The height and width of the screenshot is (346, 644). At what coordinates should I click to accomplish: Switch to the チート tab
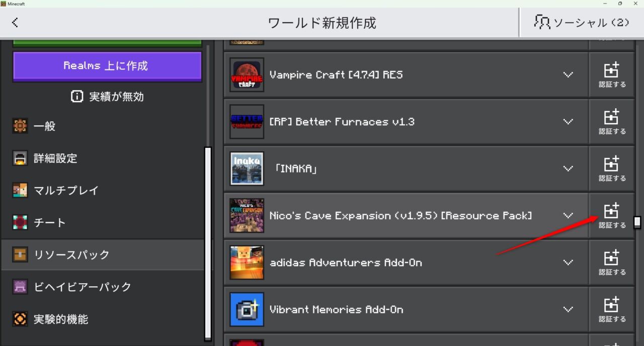click(x=103, y=223)
